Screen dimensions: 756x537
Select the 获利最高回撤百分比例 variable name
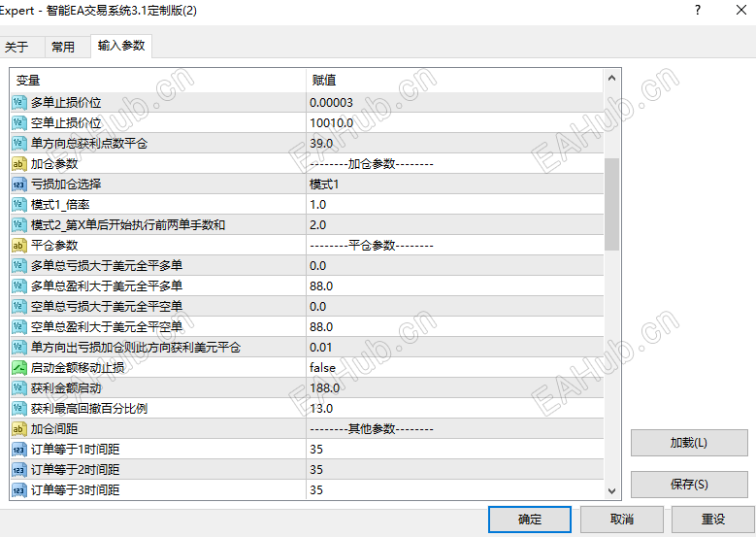coord(89,408)
